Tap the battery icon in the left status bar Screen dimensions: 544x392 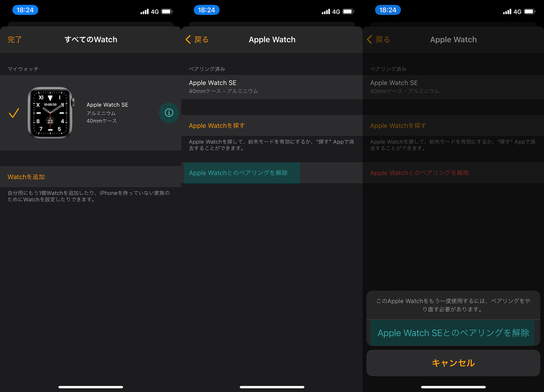pos(167,12)
